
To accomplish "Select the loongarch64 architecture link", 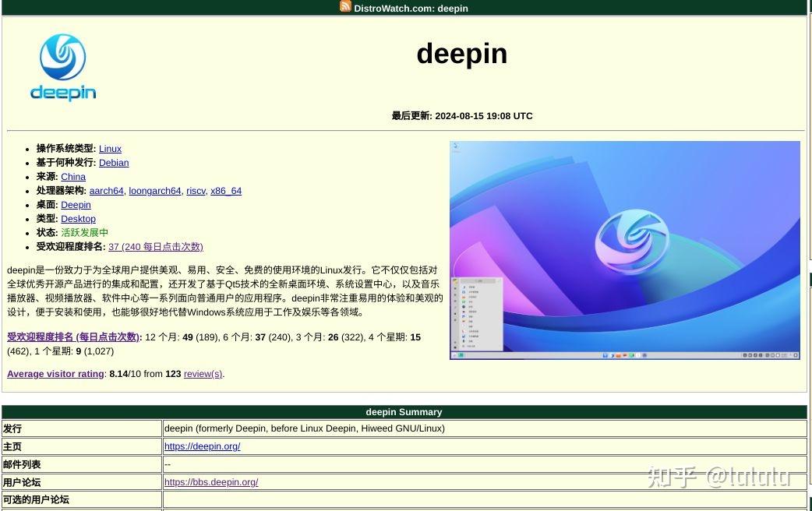I will pos(155,191).
